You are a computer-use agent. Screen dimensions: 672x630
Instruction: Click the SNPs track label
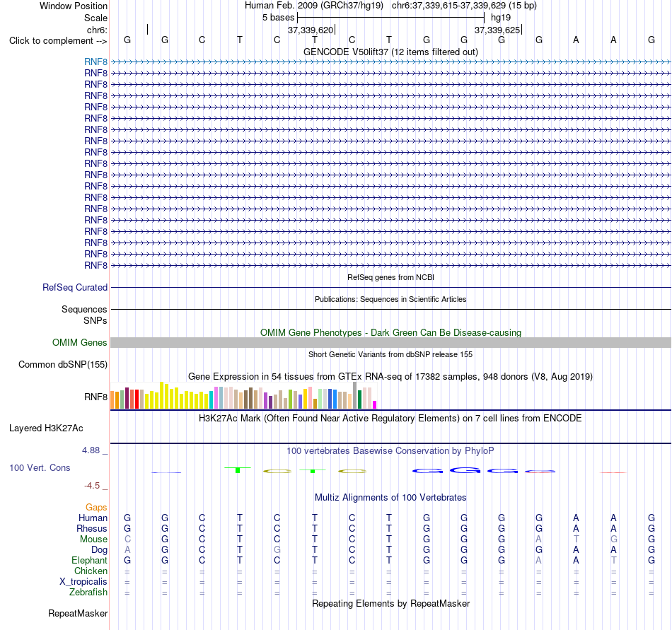(x=95, y=320)
